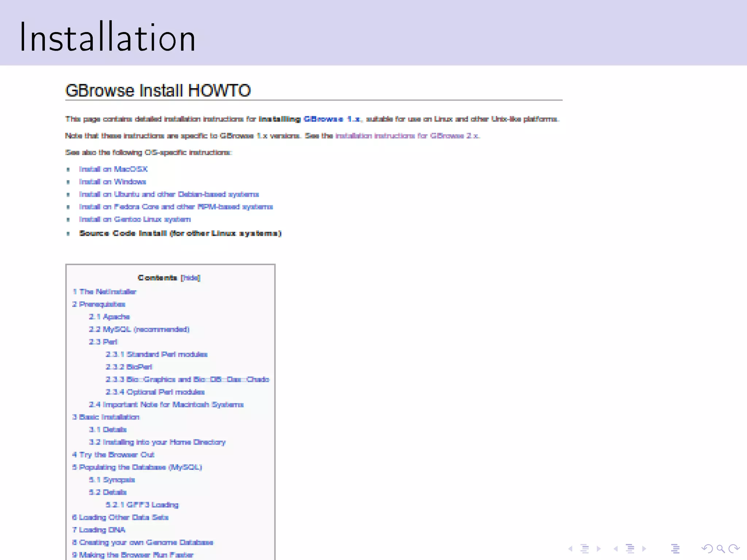Follow the installation instructions for GBrowse 2.x link

pyautogui.click(x=407, y=136)
